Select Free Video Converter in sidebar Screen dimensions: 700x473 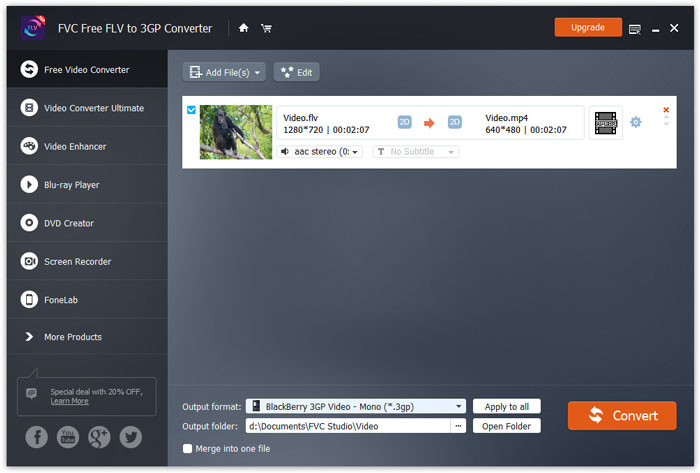pos(87,70)
